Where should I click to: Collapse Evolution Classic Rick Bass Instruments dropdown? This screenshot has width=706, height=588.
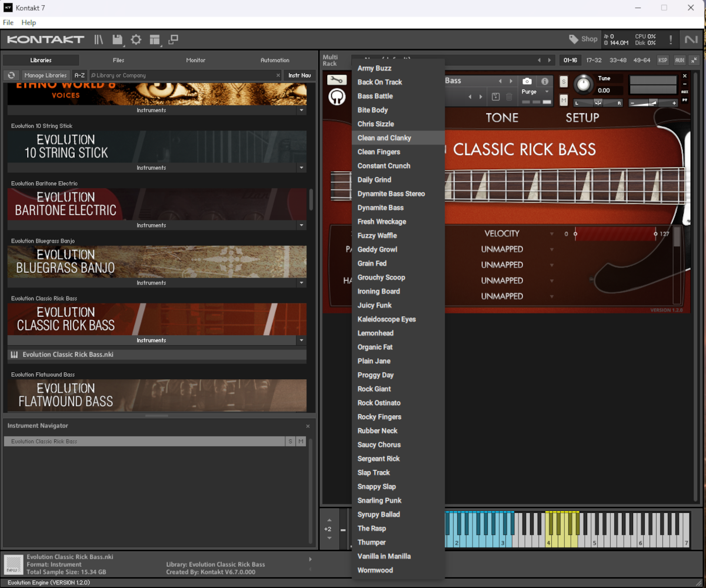coord(301,340)
